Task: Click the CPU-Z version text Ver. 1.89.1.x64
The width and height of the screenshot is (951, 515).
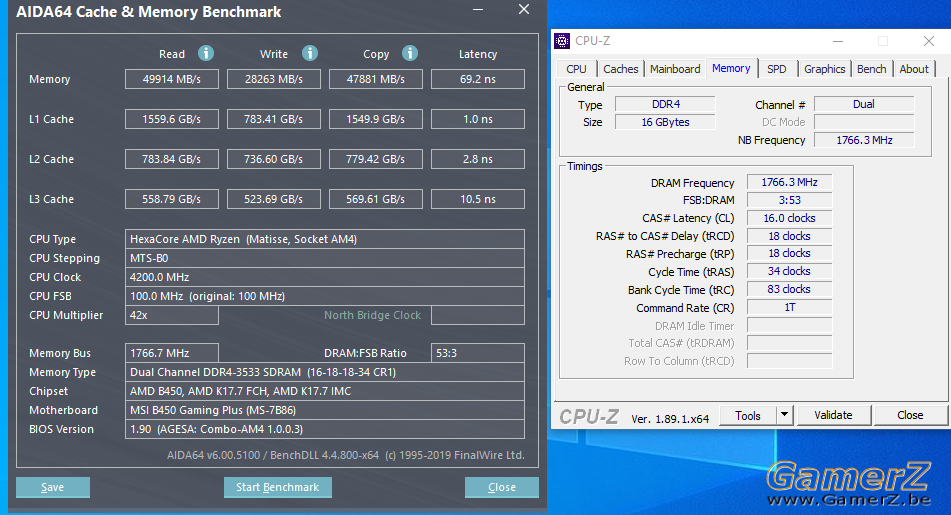Action: point(670,419)
